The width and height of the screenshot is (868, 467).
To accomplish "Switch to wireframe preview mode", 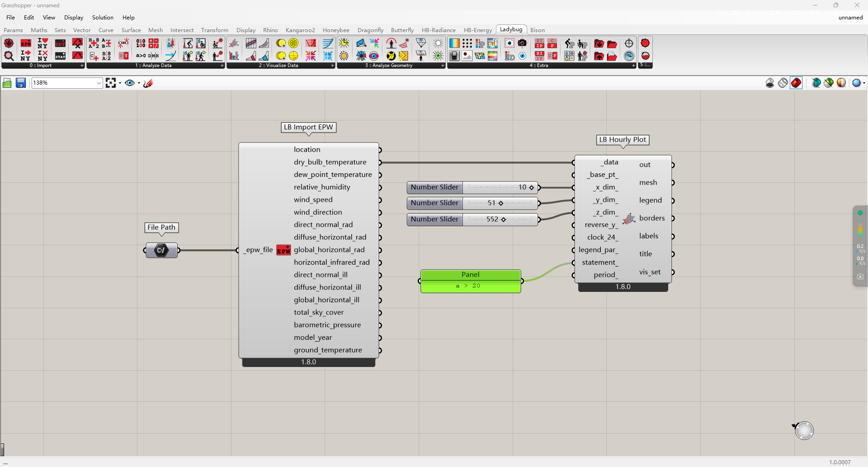I will point(783,83).
